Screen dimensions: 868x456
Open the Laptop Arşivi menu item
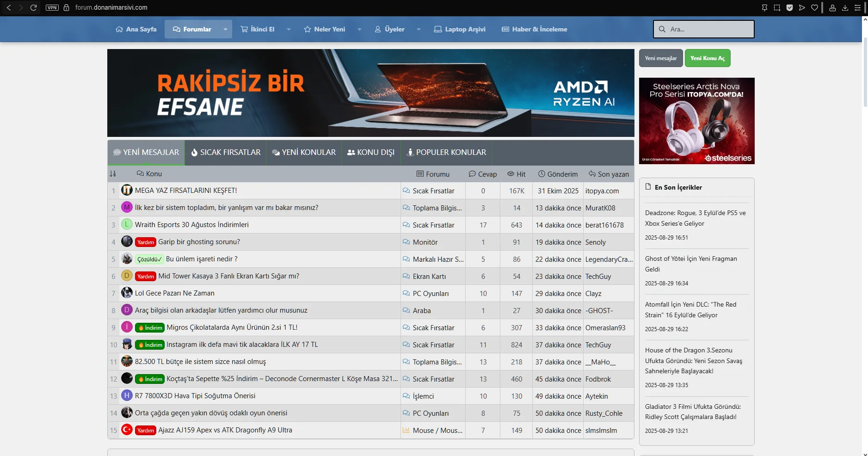click(x=460, y=29)
